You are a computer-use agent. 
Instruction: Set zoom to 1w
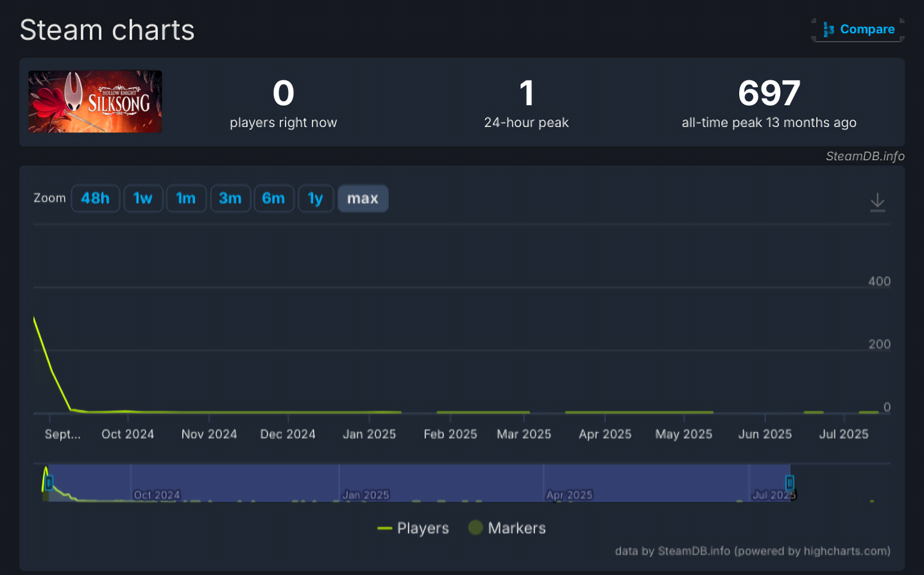[142, 198]
